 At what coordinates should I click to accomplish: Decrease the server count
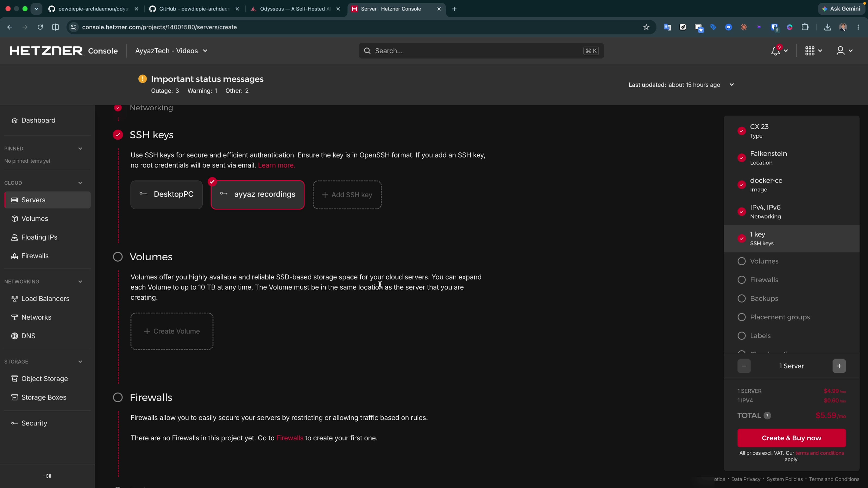point(744,366)
